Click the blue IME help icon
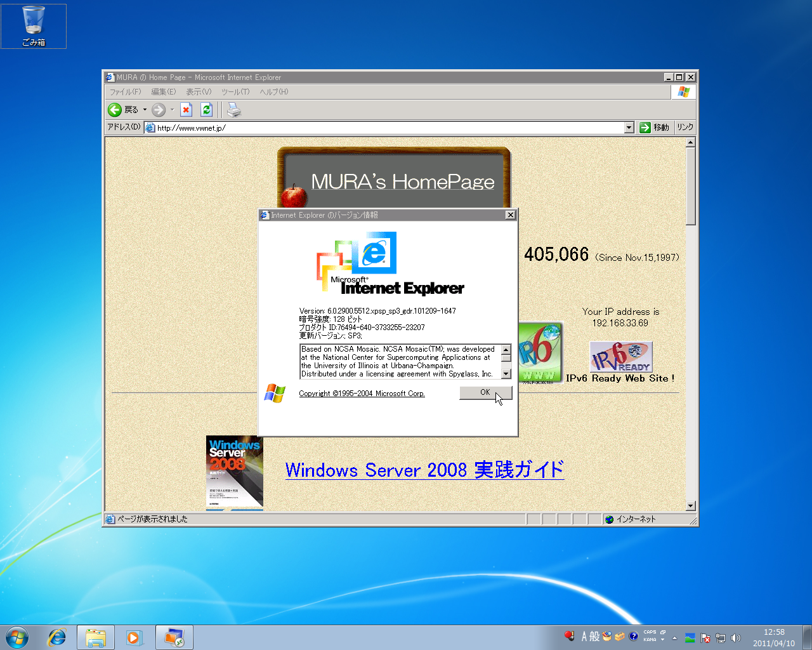The height and width of the screenshot is (650, 812). [633, 636]
